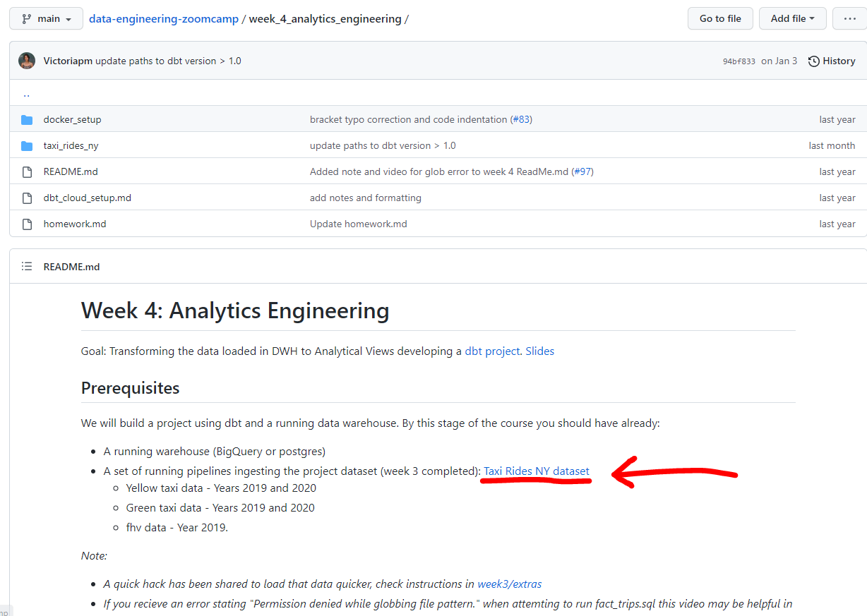This screenshot has width=867, height=616.
Task: Open the Taxi Rides NY dataset link
Action: [x=536, y=471]
